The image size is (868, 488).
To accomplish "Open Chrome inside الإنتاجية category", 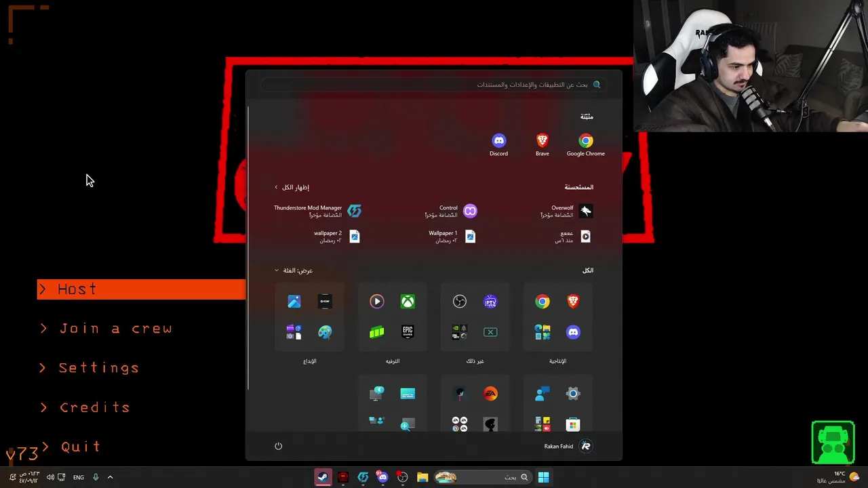I will coord(542,302).
